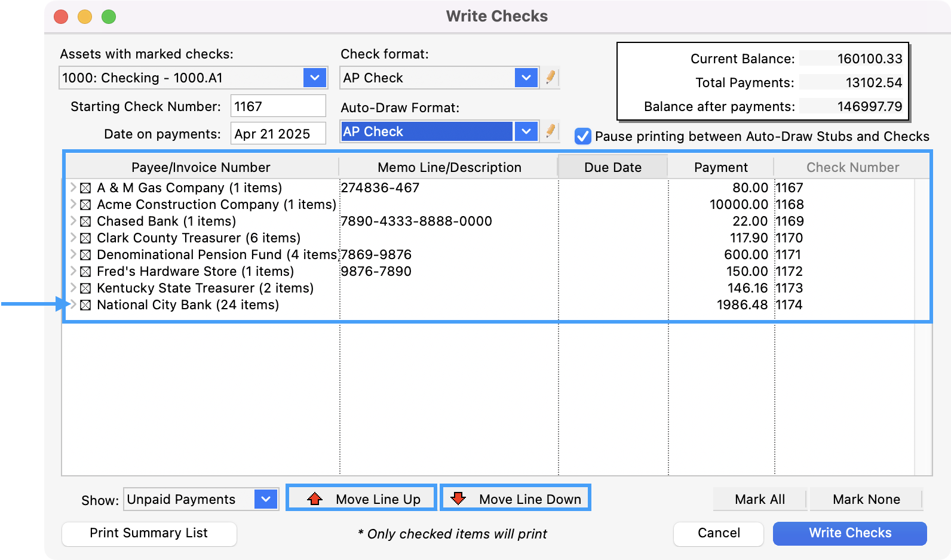The image size is (951, 560).
Task: Click the Mark None button
Action: (866, 499)
